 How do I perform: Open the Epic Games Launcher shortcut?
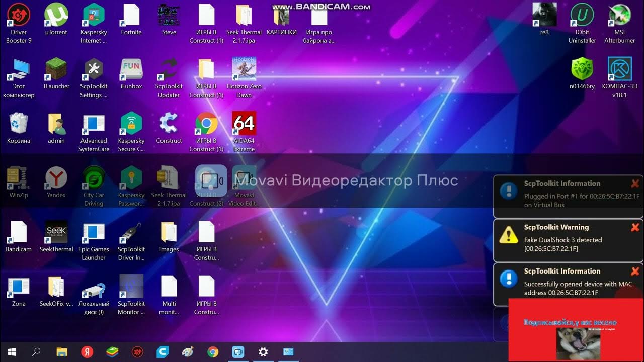point(94,232)
